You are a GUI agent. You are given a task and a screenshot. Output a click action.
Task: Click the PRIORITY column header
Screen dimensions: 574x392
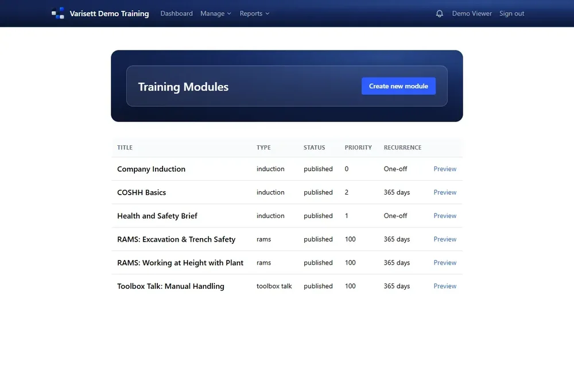pos(358,148)
